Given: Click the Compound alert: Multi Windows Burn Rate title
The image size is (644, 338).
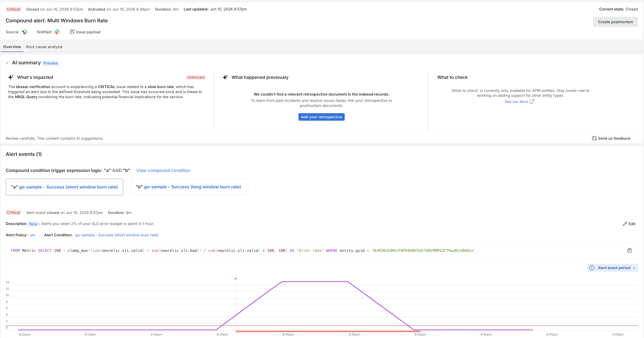Looking at the screenshot, I should click(x=57, y=21).
